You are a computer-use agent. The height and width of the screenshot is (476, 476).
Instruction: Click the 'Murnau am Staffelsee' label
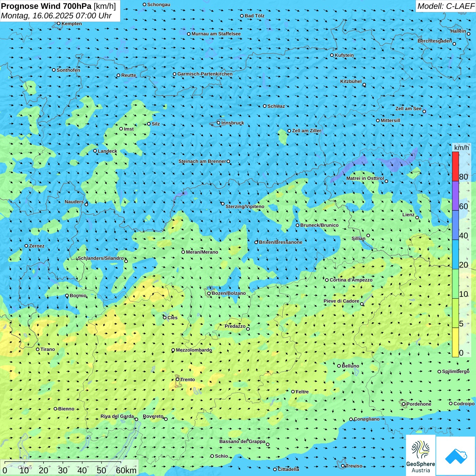(216, 34)
